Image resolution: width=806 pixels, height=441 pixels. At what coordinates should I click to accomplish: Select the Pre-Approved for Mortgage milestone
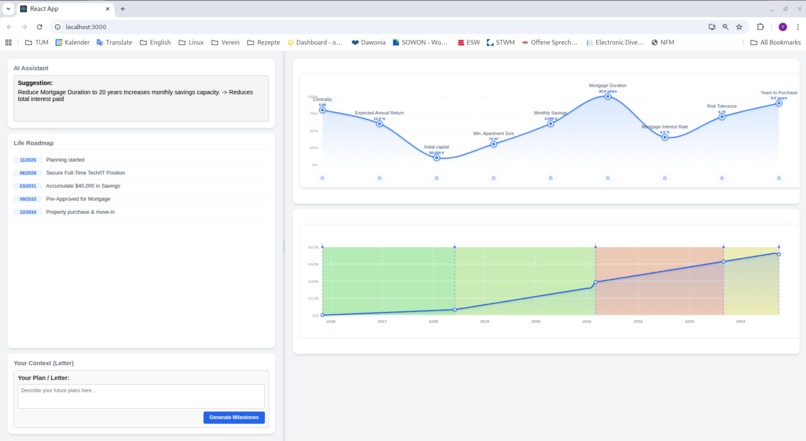point(141,199)
